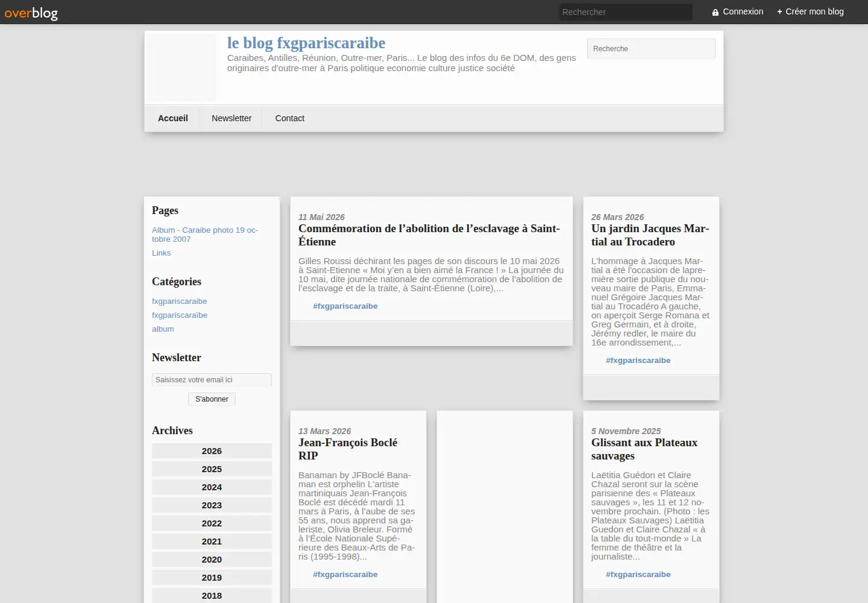Click the lock icon beside Connexion
This screenshot has width=868, height=603.
[x=715, y=12]
